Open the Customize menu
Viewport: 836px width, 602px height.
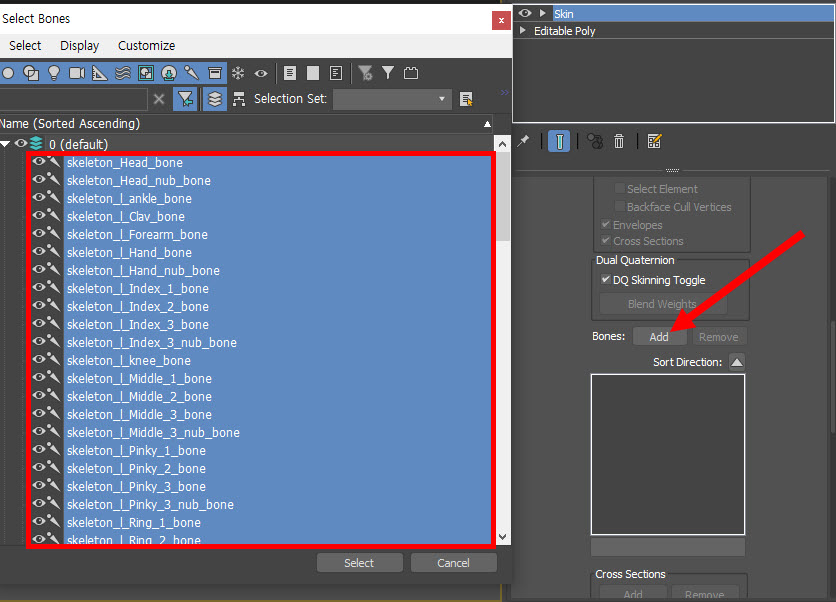[x=146, y=46]
